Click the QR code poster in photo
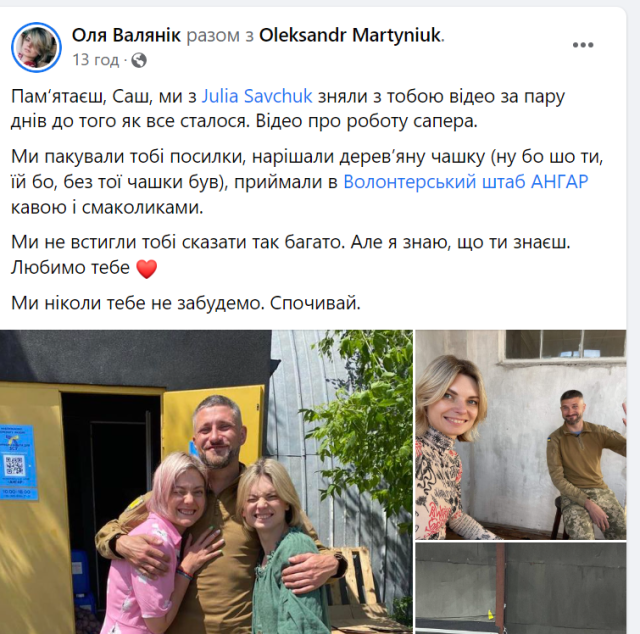Viewport: 640px width, 634px height. pos(17,463)
